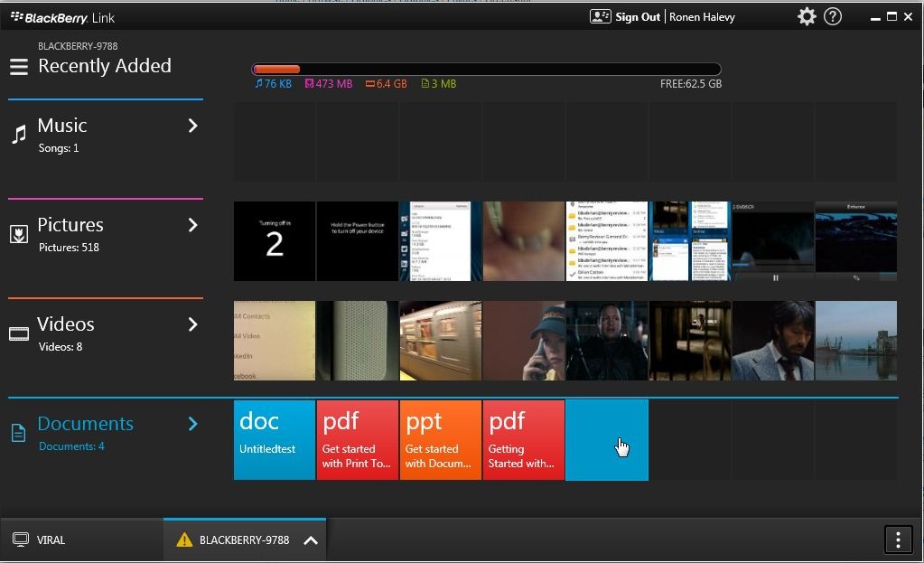The width and height of the screenshot is (924, 563).
Task: Click the Pictures category icon
Action: (x=19, y=235)
